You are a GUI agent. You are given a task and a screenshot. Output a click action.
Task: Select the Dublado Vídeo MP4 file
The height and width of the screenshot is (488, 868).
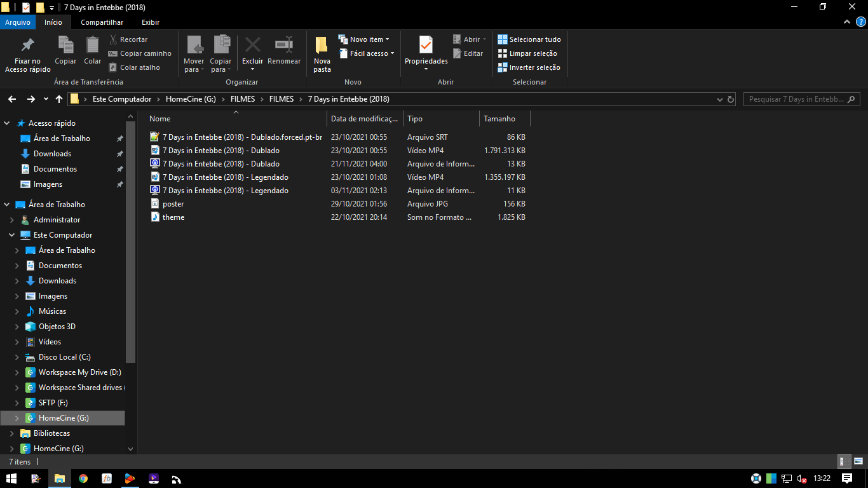221,151
